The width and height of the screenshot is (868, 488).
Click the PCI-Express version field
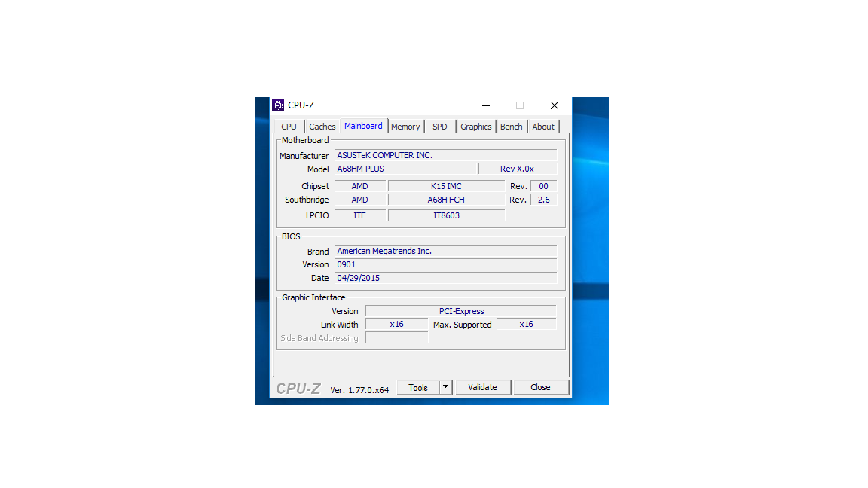tap(461, 311)
